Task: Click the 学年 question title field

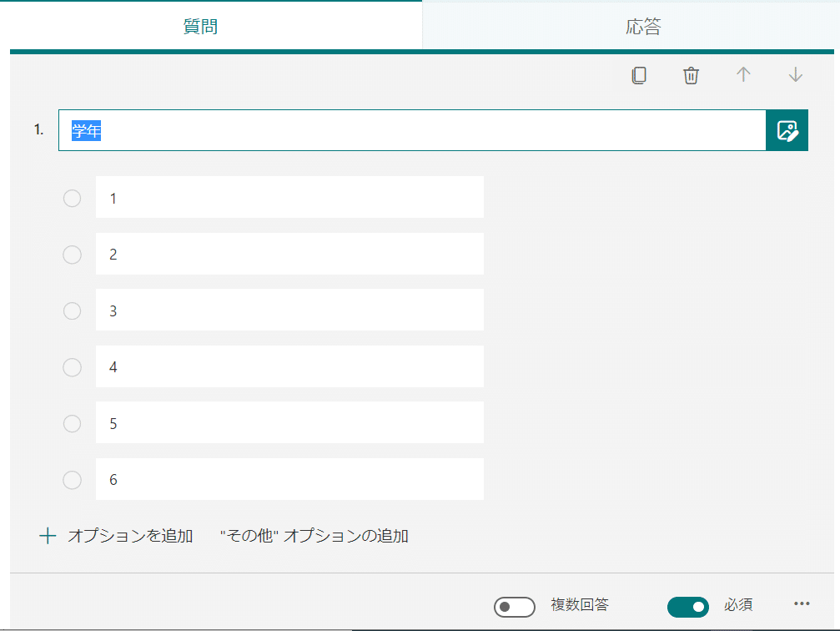Action: [334, 130]
